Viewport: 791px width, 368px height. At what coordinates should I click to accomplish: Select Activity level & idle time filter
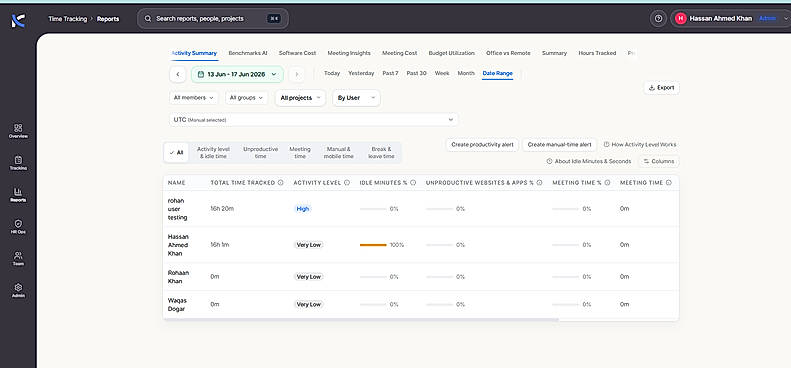coord(213,152)
